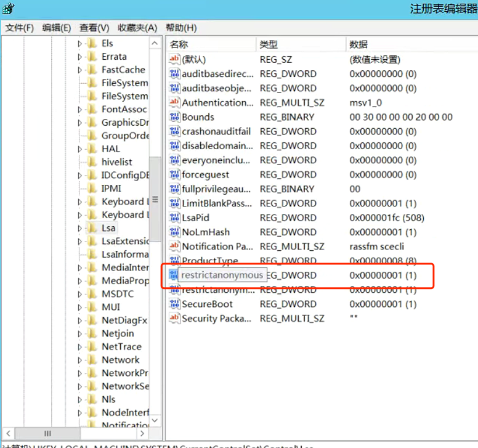Click the tree pane horizontal scrollbar thumb
Screen dimensions: 478x448
pos(47,433)
